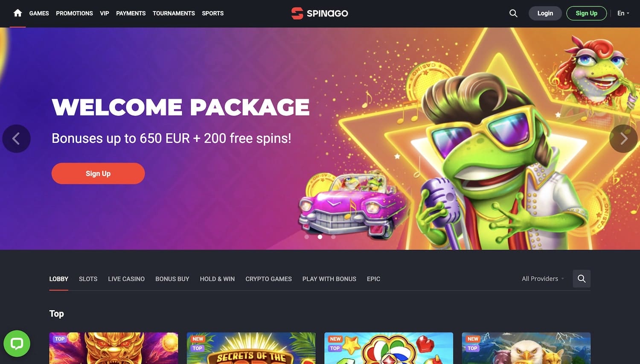Open the Secrets of the game thumbnail
This screenshot has height=364, width=640.
point(251,348)
